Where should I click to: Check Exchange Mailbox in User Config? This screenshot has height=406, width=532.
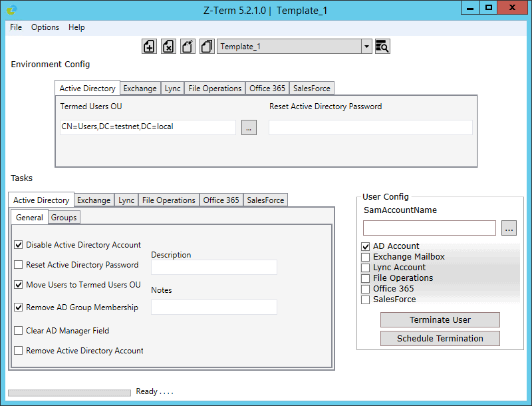click(365, 257)
